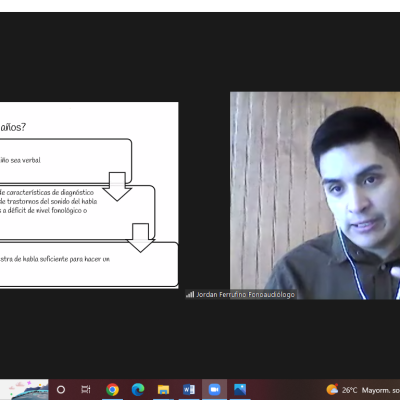
Task: Switch to the Word taskbar icon
Action: [189, 389]
